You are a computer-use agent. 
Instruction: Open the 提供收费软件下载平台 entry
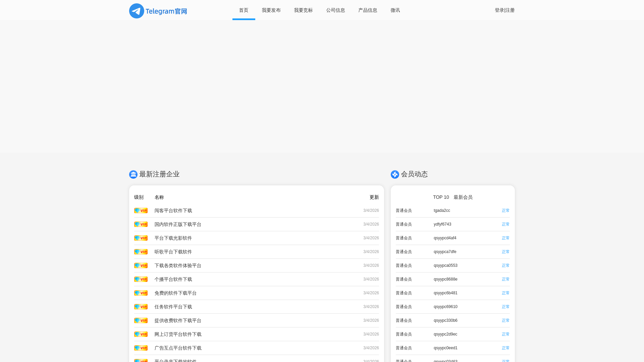178,320
